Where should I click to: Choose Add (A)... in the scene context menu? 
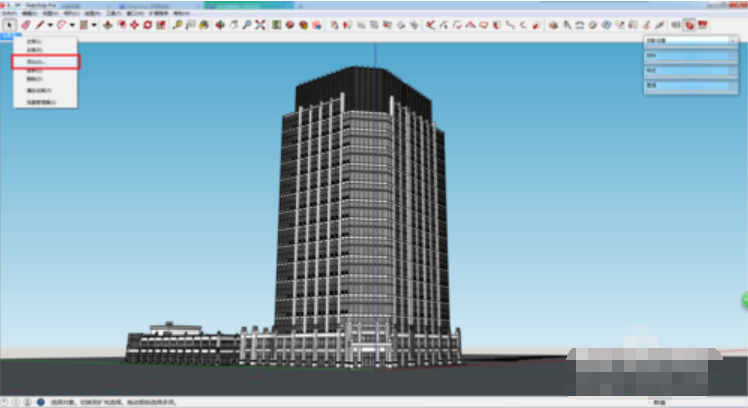(45, 62)
